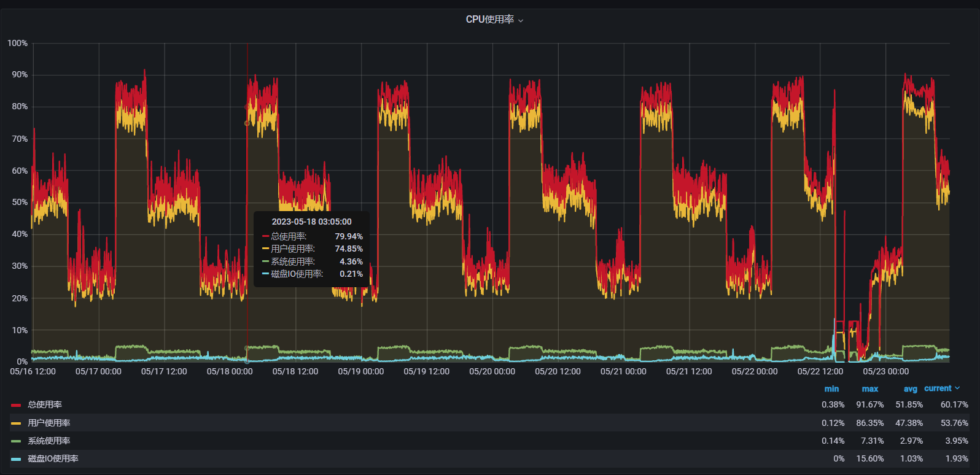Click the current column header text
Image resolution: width=980 pixels, height=475 pixels.
tap(938, 388)
